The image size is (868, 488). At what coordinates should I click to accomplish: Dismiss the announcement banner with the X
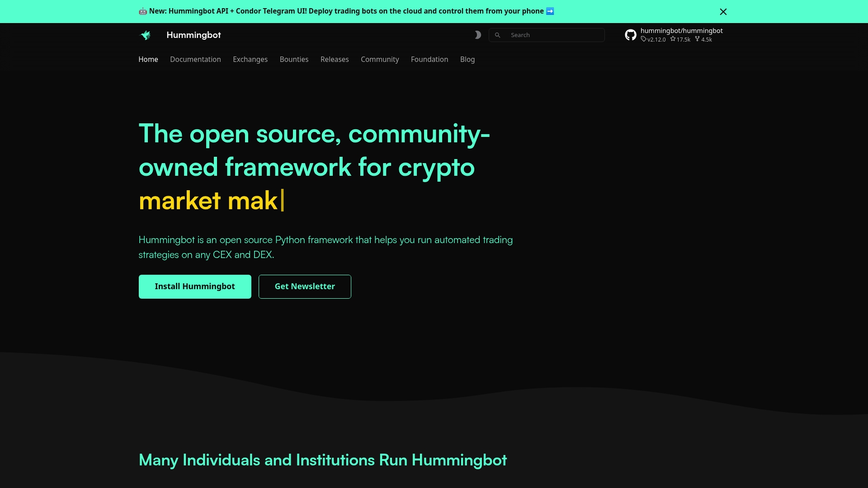click(x=723, y=12)
